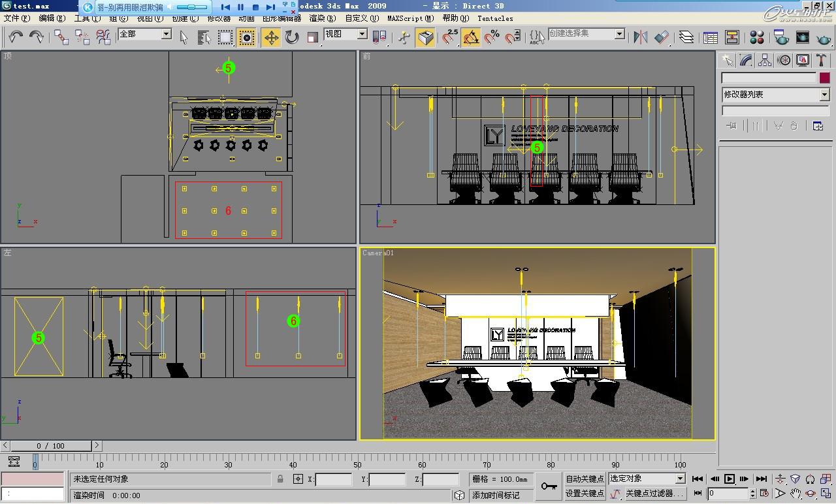
Task: Switch to Display panel tab
Action: 803,61
